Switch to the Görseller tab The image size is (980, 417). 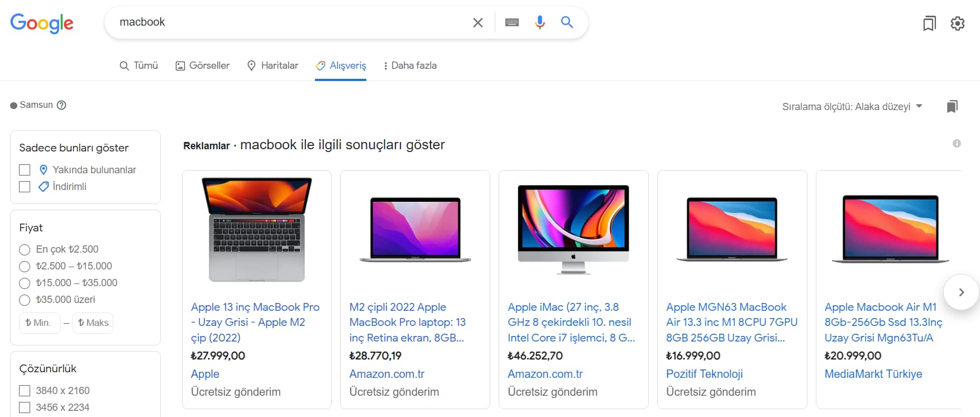[x=203, y=65]
